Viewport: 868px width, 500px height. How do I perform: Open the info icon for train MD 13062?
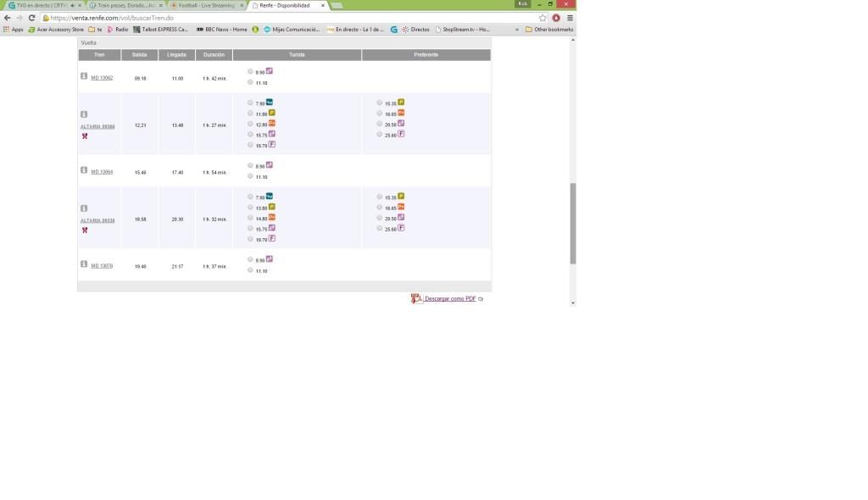coord(84,76)
